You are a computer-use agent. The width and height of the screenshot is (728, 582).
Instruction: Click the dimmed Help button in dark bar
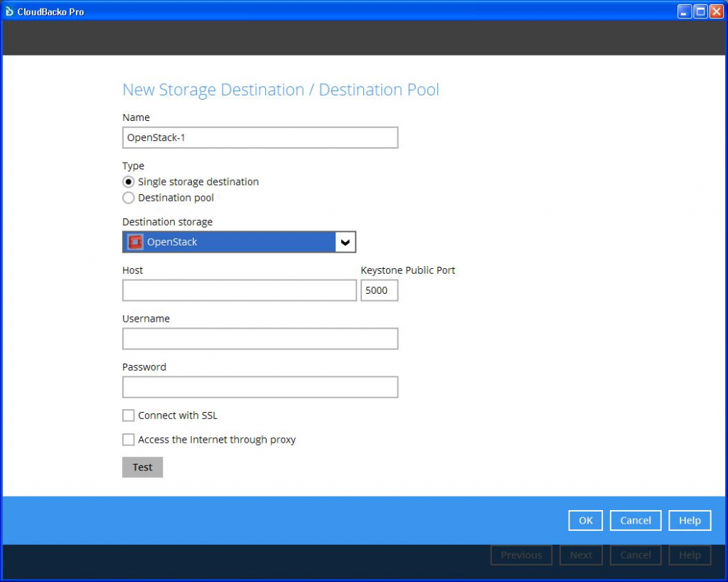[690, 555]
